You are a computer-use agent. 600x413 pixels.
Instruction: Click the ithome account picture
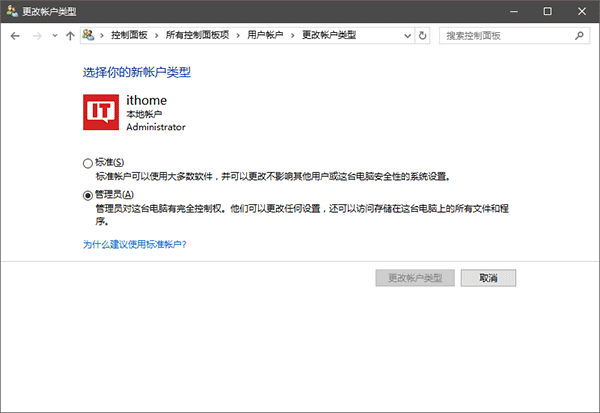pyautogui.click(x=101, y=112)
